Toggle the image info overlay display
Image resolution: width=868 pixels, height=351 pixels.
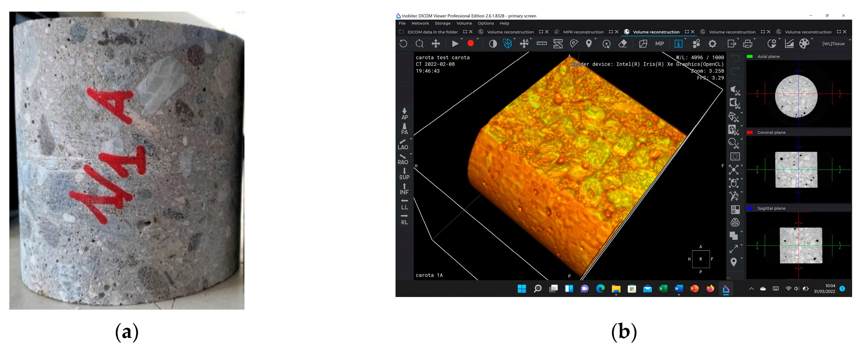(678, 43)
